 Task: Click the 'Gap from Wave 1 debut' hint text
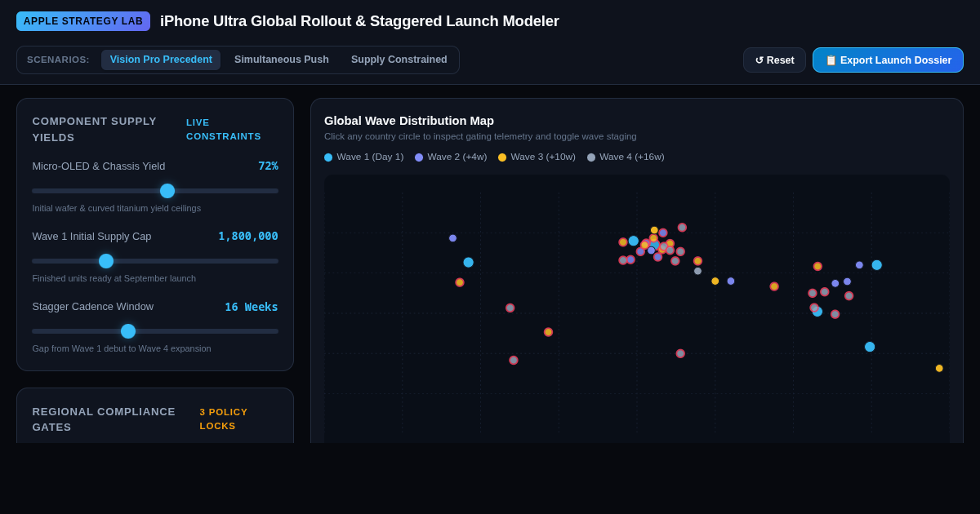coord(122,348)
